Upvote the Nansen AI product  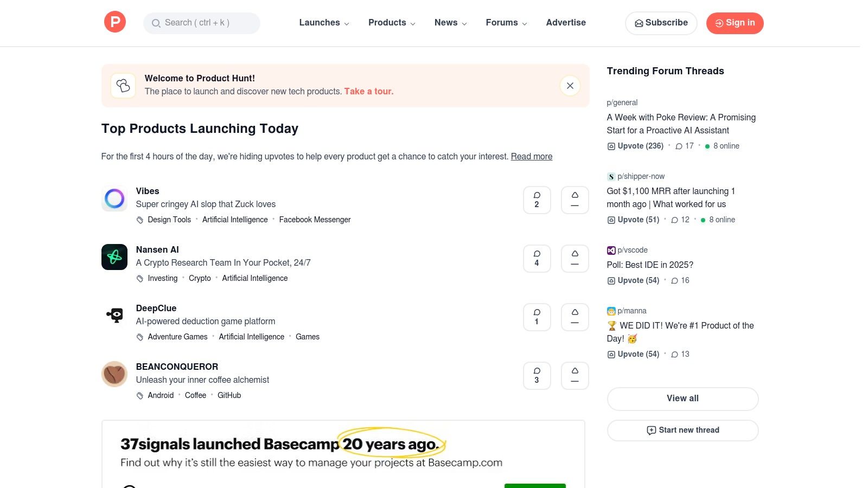pos(575,259)
